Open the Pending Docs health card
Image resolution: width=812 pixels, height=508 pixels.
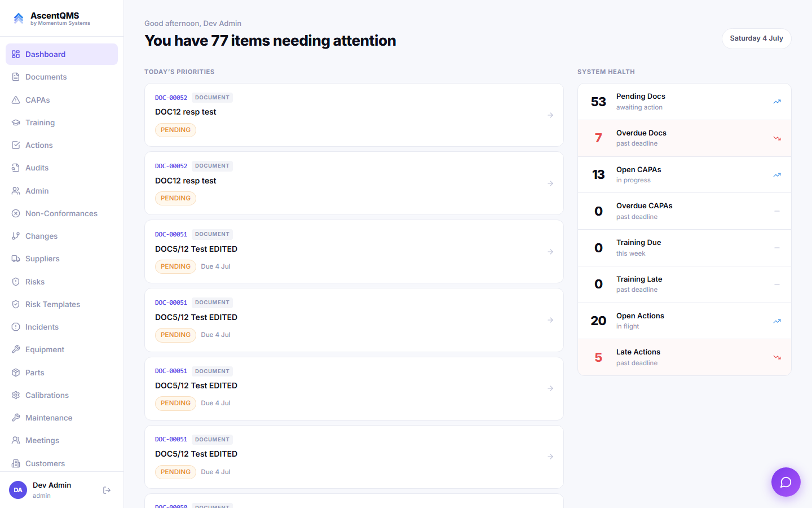[685, 102]
